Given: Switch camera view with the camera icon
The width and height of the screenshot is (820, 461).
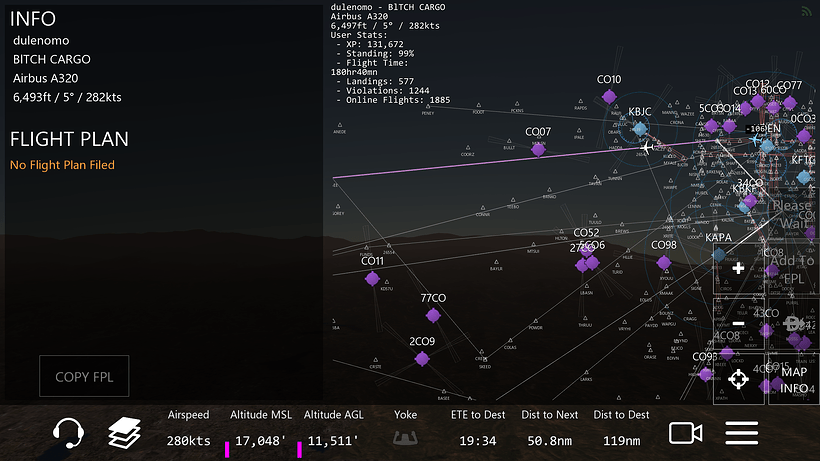Looking at the screenshot, I should [x=686, y=433].
